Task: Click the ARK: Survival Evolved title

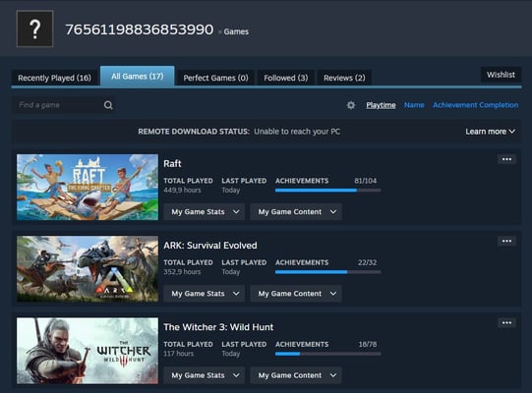Action: (210, 246)
